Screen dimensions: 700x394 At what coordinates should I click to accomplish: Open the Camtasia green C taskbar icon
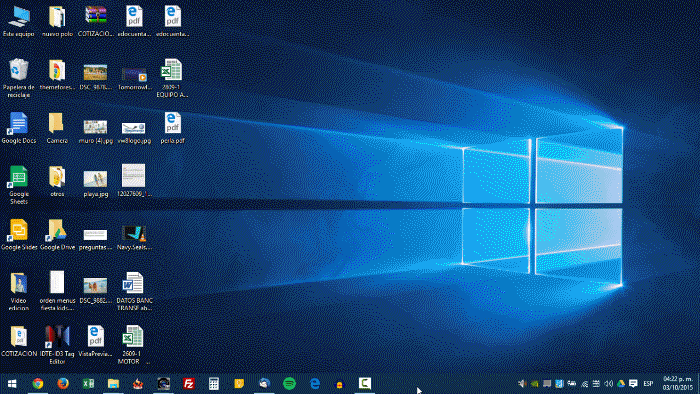365,383
